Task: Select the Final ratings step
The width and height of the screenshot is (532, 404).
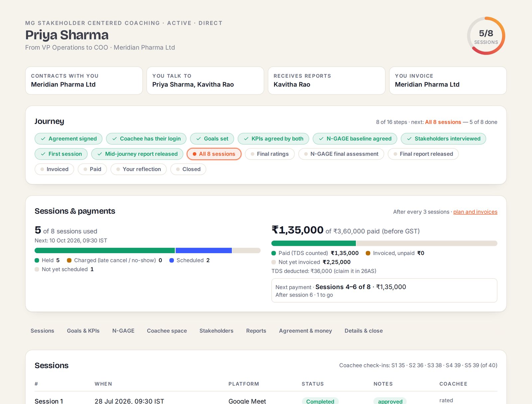Action: 270,154
